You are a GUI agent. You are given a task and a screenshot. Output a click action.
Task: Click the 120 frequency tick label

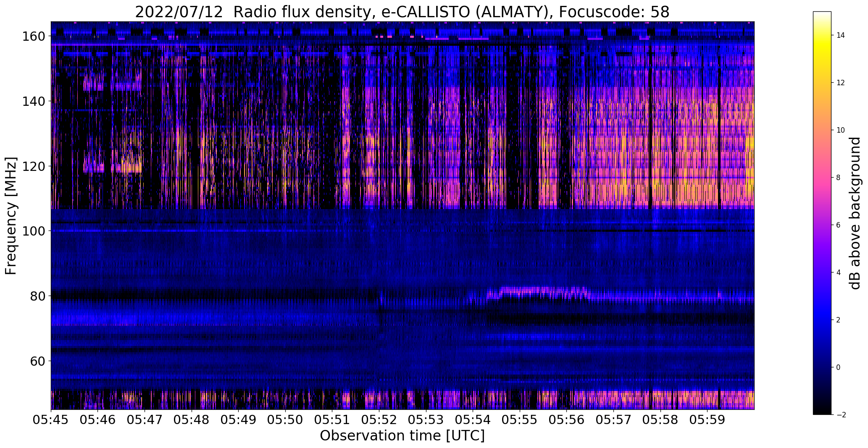34,166
